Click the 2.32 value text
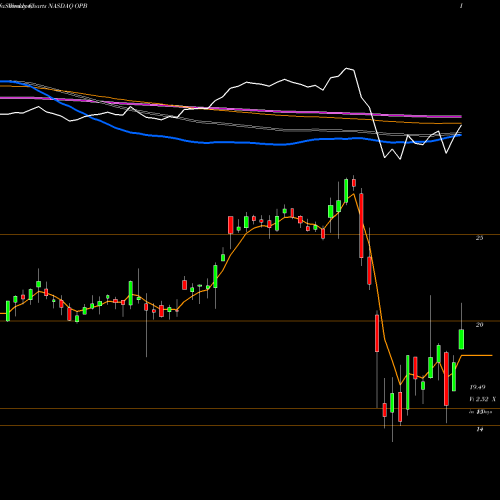 [x=482, y=399]
